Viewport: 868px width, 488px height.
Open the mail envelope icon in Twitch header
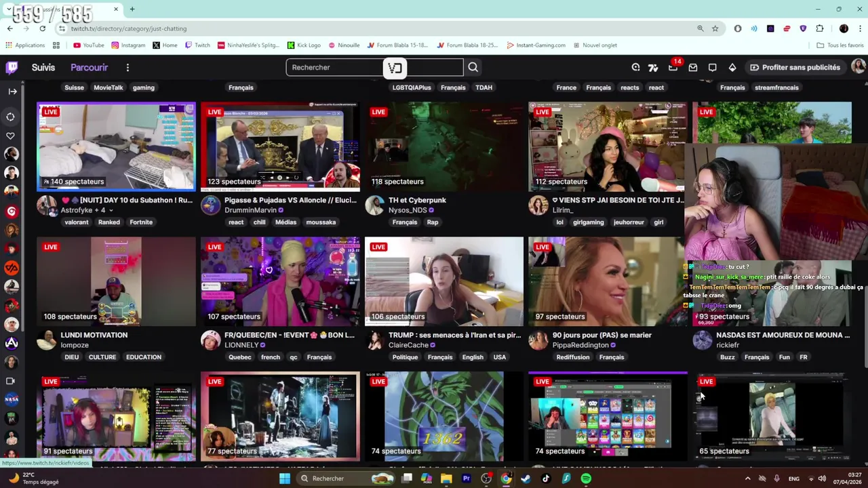point(693,67)
